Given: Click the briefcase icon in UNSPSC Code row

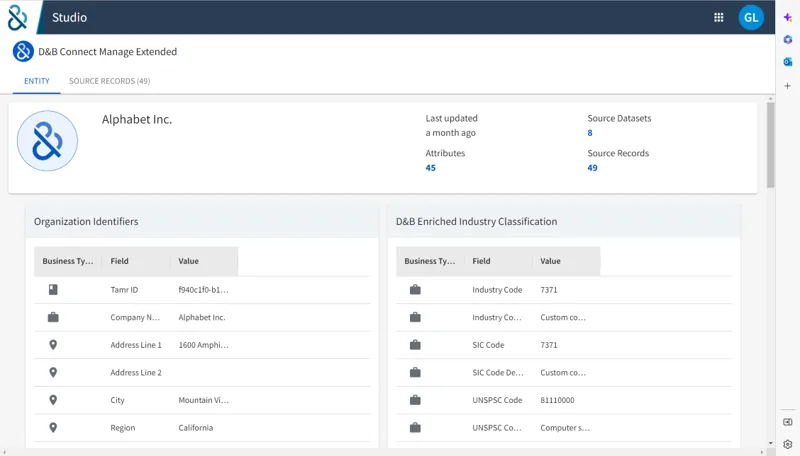Looking at the screenshot, I should pyautogui.click(x=415, y=400).
